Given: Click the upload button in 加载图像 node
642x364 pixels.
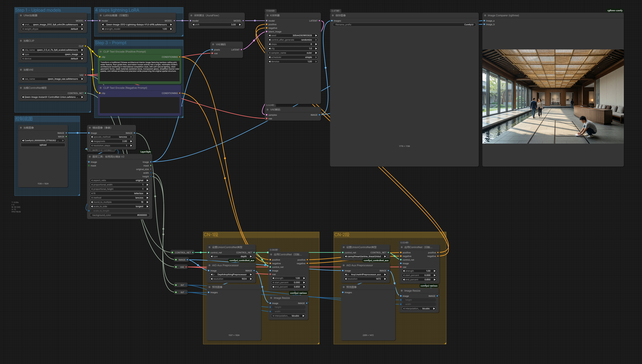Looking at the screenshot, I should tap(43, 145).
